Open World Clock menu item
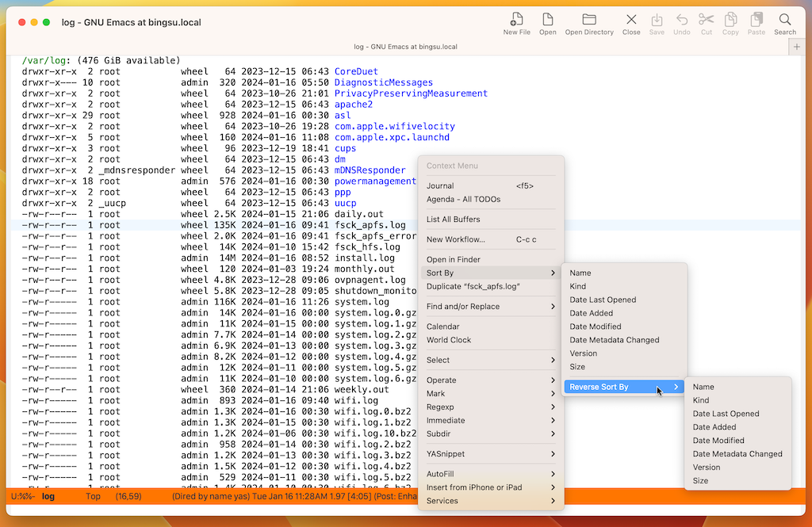The width and height of the screenshot is (812, 527). (x=490, y=340)
